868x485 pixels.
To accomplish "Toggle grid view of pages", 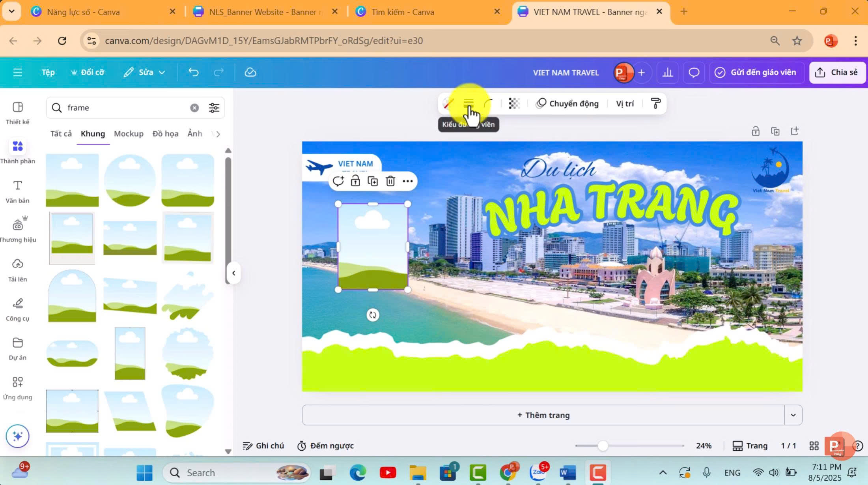I will (x=814, y=446).
